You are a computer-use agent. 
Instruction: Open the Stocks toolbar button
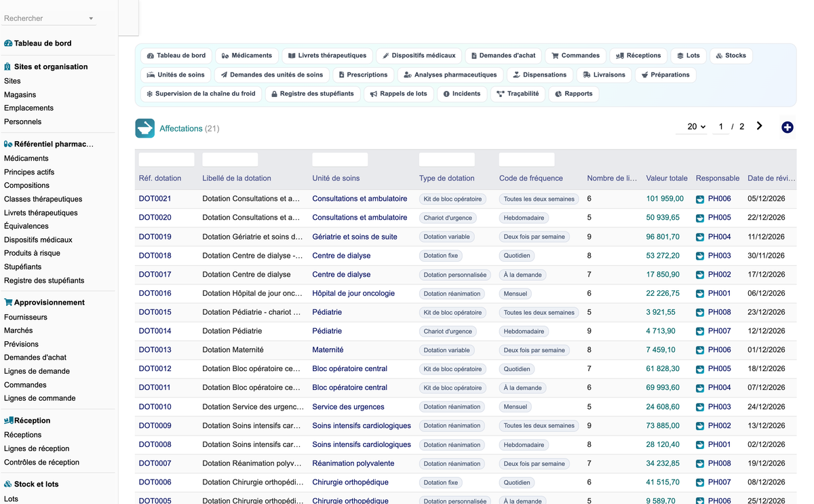point(731,56)
